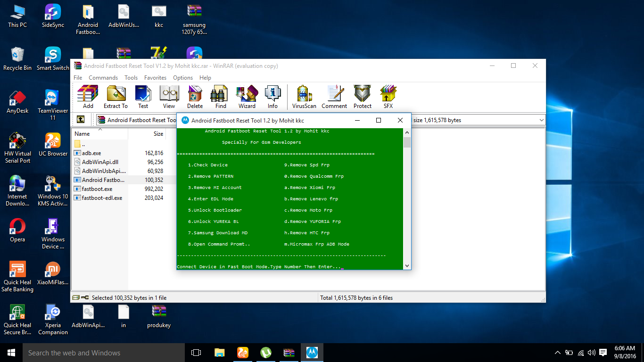This screenshot has width=644, height=362.
Task: Open the Comment tool in WinRAR
Action: 334,97
